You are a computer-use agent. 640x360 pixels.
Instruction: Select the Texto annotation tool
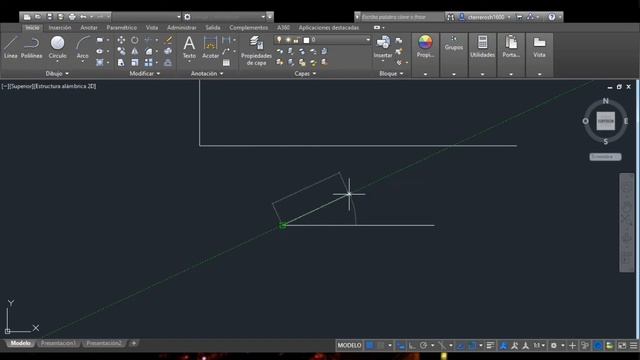pyautogui.click(x=189, y=47)
